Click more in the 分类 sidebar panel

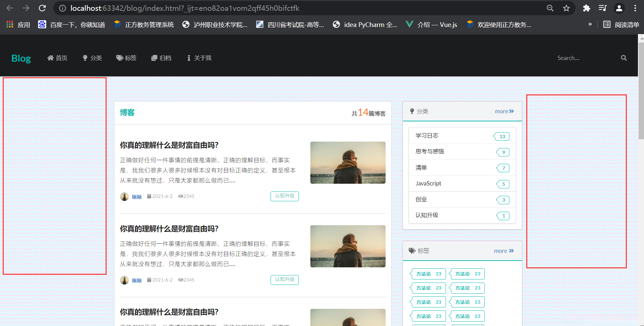[x=504, y=111]
